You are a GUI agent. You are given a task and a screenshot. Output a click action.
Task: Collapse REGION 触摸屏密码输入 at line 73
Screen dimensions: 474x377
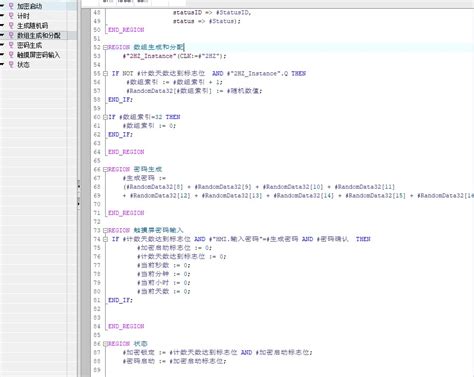click(x=105, y=230)
